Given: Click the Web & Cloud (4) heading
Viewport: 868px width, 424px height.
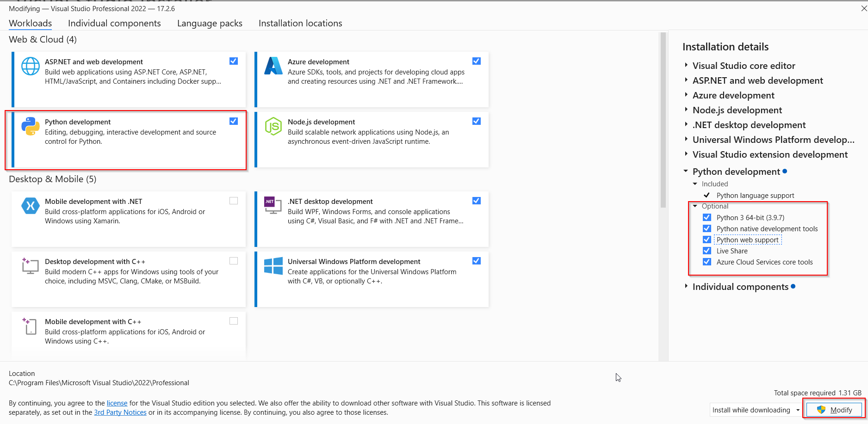Looking at the screenshot, I should pos(43,39).
